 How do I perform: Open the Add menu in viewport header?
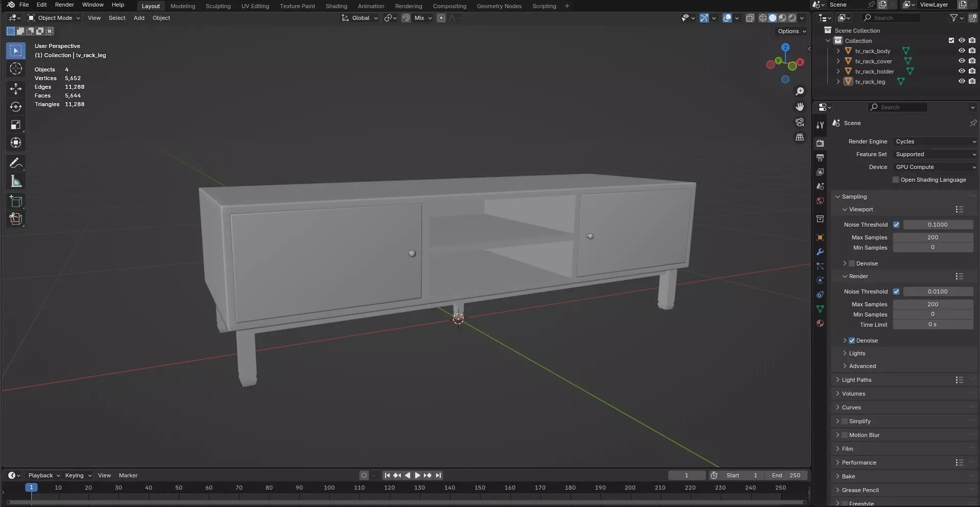139,18
